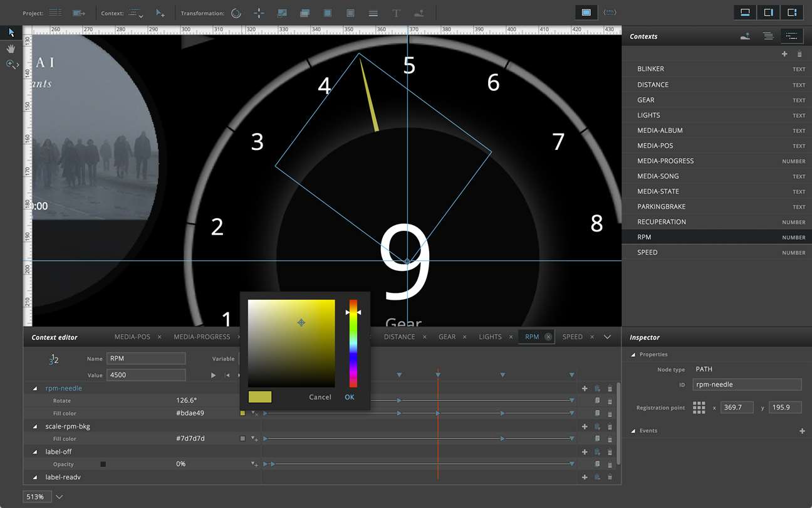Switch to SVG source code view
The height and width of the screenshot is (508, 812).
coord(609,13)
